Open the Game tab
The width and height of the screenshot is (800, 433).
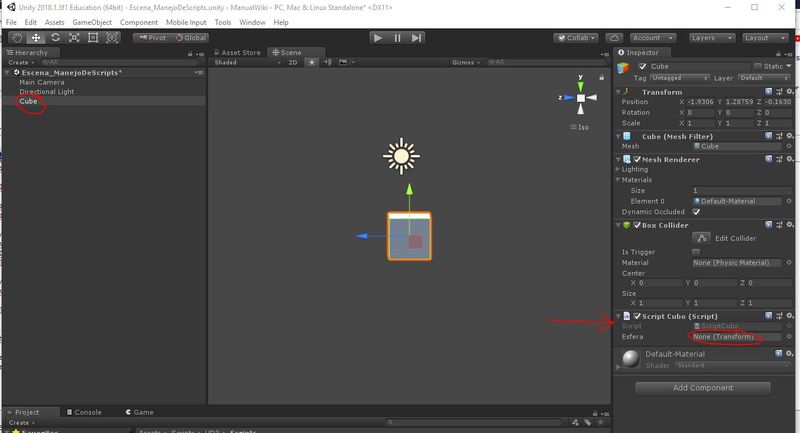click(139, 412)
